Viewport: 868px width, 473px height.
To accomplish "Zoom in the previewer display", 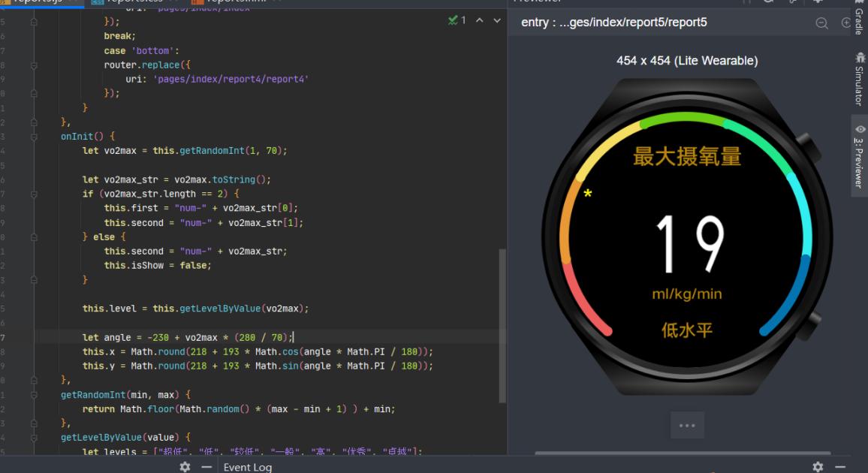I will click(847, 23).
